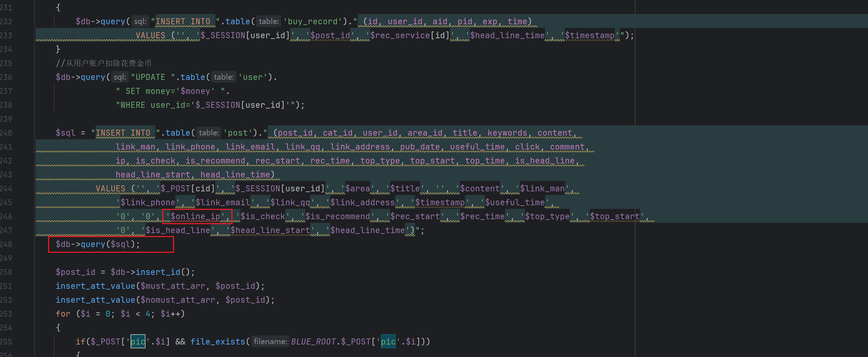Click the $top_start variable

point(615,216)
